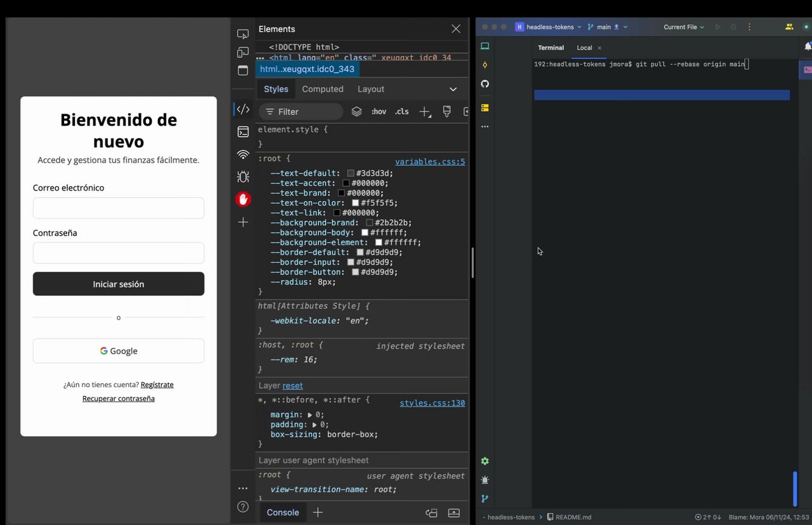Viewport: 812px width, 525px height.
Task: Add a new tool with sidebar plus icon
Action: 243,222
